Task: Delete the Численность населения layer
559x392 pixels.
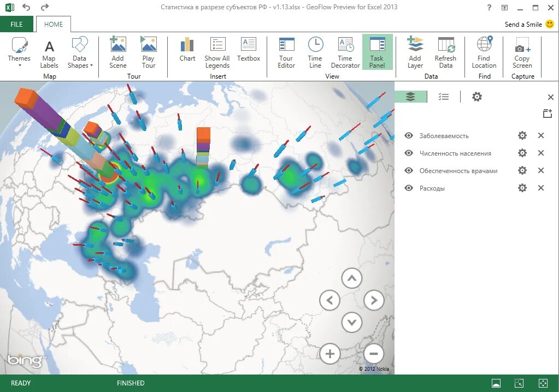Action: click(x=541, y=153)
